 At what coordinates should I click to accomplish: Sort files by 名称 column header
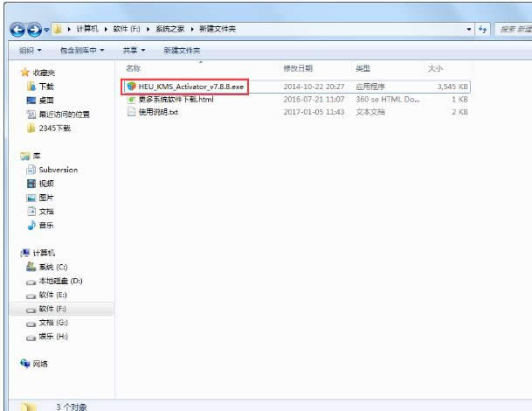[133, 68]
